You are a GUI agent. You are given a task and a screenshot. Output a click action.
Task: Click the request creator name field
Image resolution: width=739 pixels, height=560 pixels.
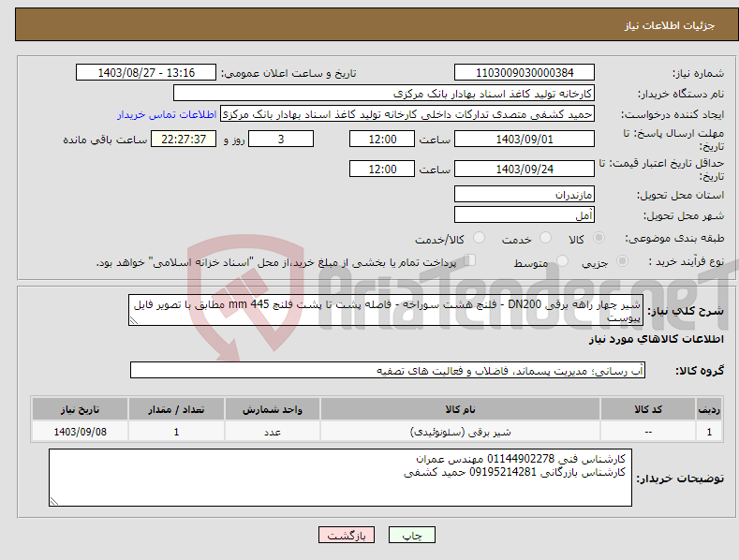pyautogui.click(x=407, y=114)
